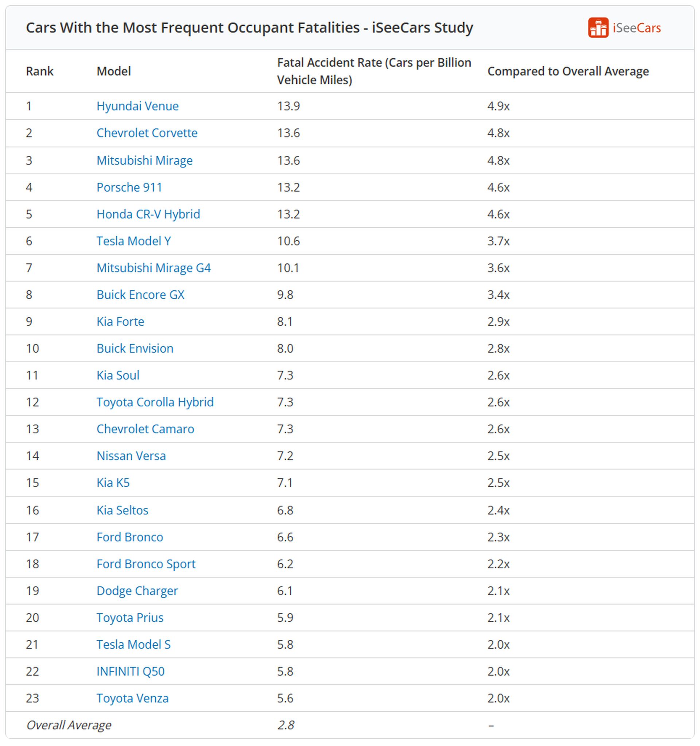Select the Porsche 911 link
This screenshot has width=700, height=746.
[129, 187]
